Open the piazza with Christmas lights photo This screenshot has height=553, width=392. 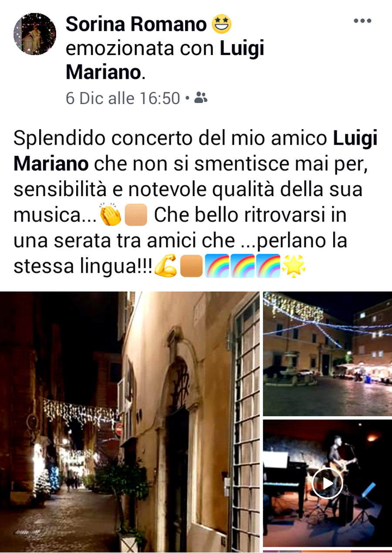[x=328, y=353]
